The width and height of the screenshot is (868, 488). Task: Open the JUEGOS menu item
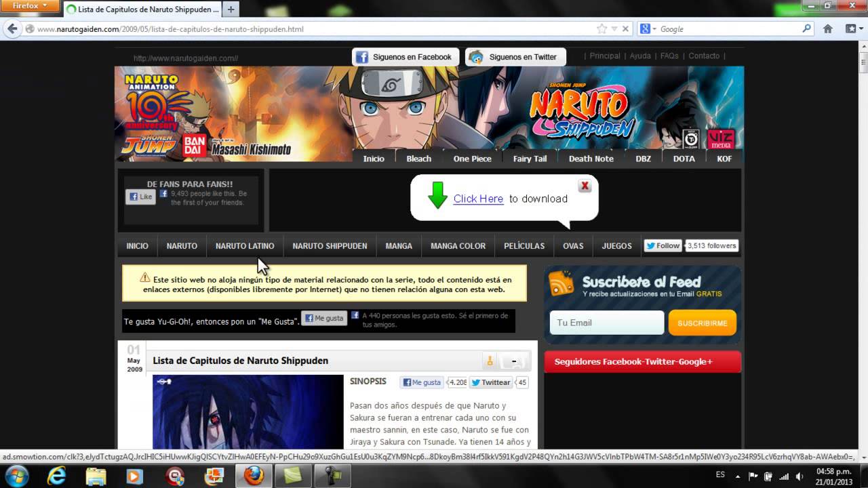[x=616, y=246]
